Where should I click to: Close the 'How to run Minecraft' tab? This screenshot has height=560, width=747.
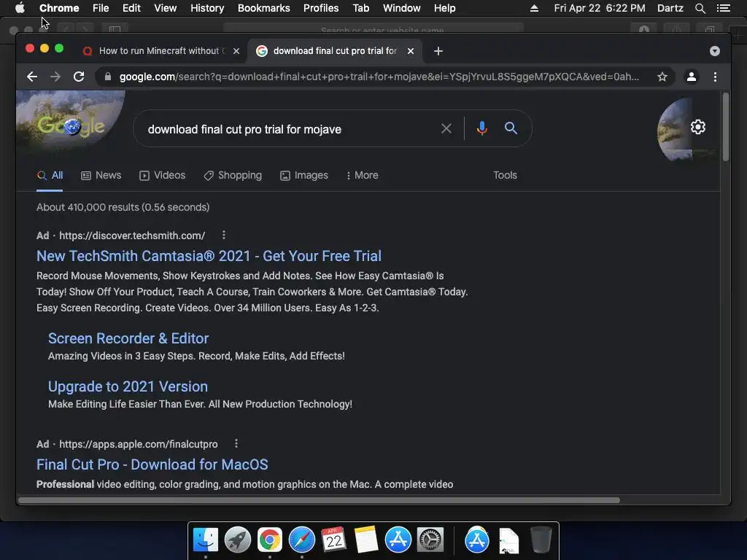tap(236, 51)
